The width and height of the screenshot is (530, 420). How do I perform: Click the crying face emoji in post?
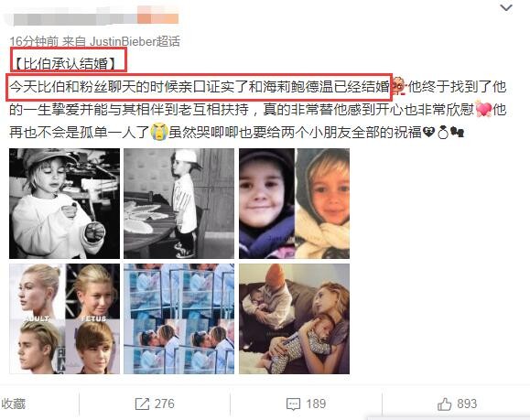point(159,132)
